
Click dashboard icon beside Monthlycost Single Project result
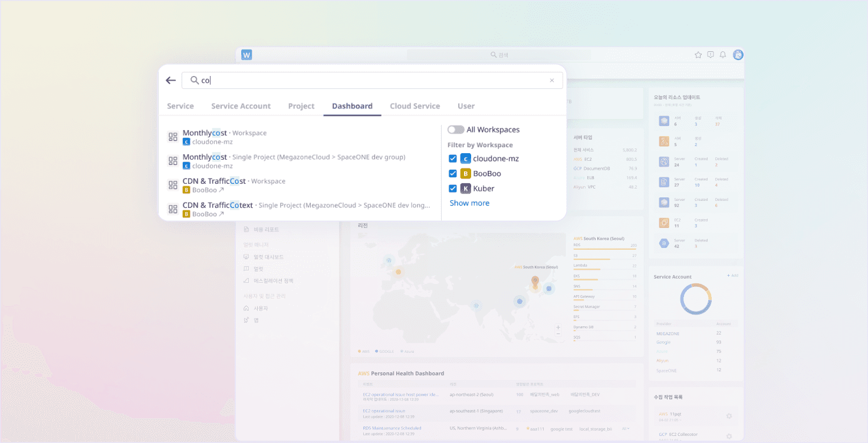(x=173, y=161)
